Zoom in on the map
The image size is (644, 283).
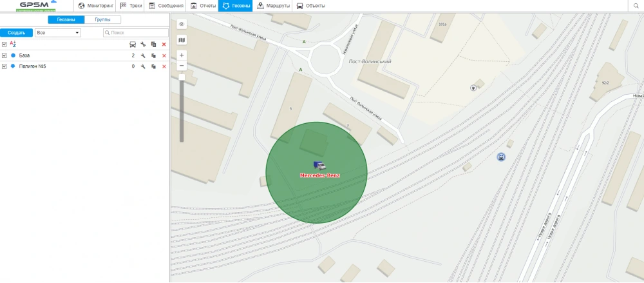click(x=182, y=55)
